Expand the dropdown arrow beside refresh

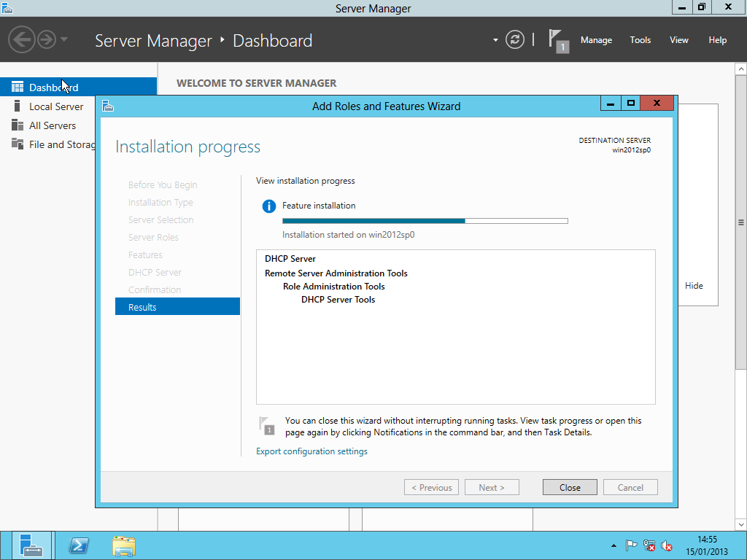point(495,39)
